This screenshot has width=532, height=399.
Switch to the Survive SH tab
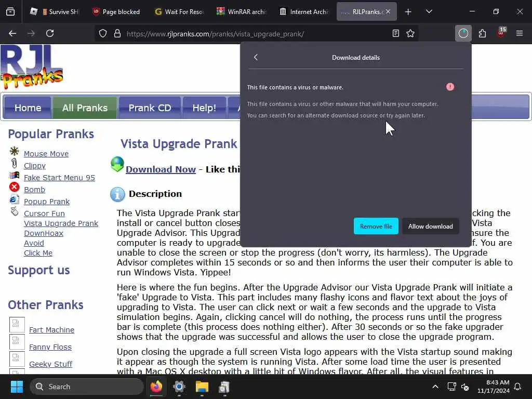pos(54,12)
